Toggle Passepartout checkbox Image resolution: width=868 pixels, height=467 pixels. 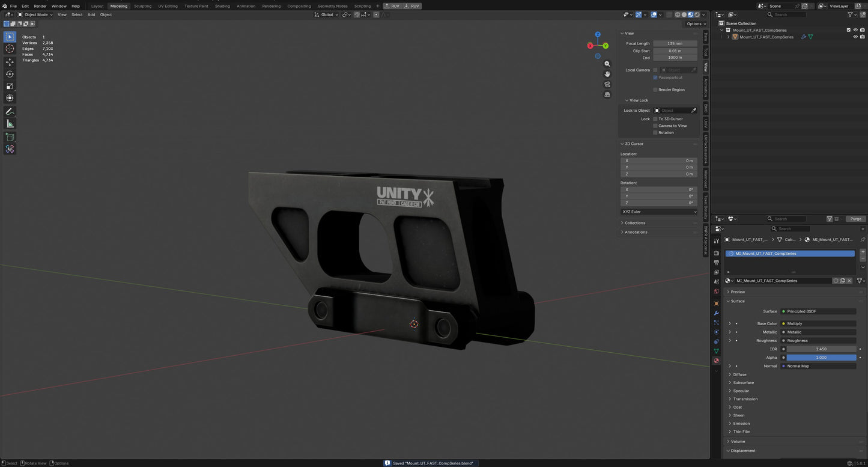tap(655, 78)
